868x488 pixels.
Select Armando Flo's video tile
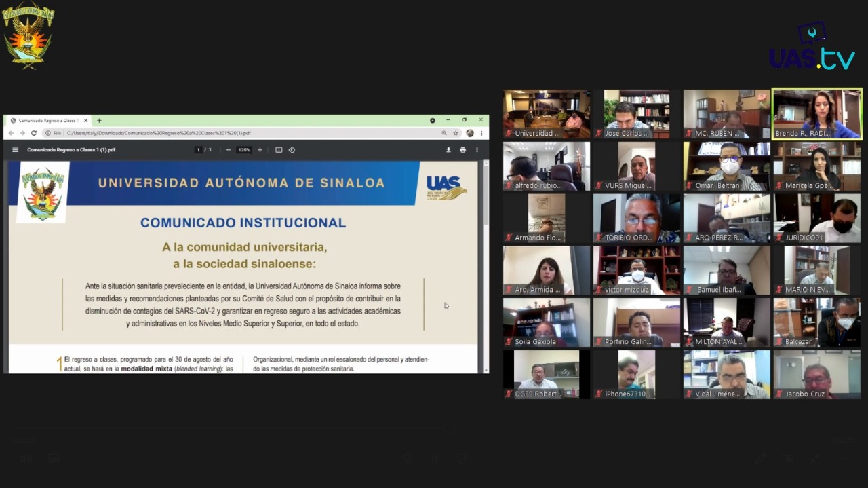point(547,219)
